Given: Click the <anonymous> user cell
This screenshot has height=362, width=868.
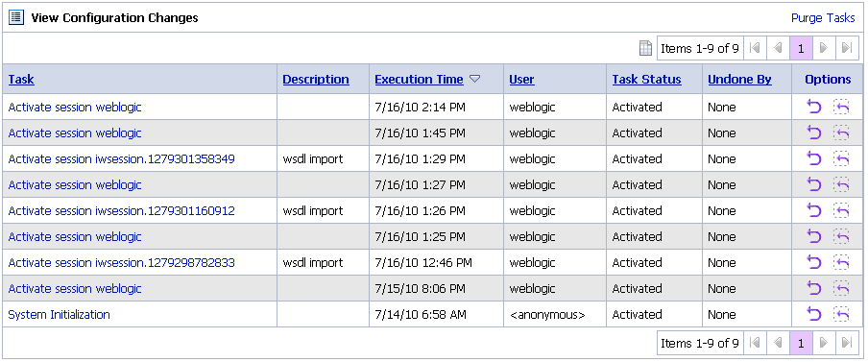Looking at the screenshot, I should [547, 314].
